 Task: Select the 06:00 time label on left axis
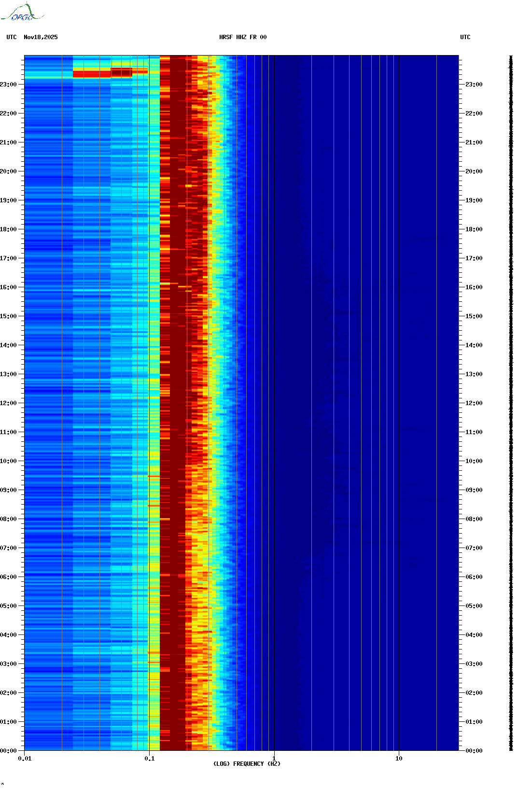point(8,577)
